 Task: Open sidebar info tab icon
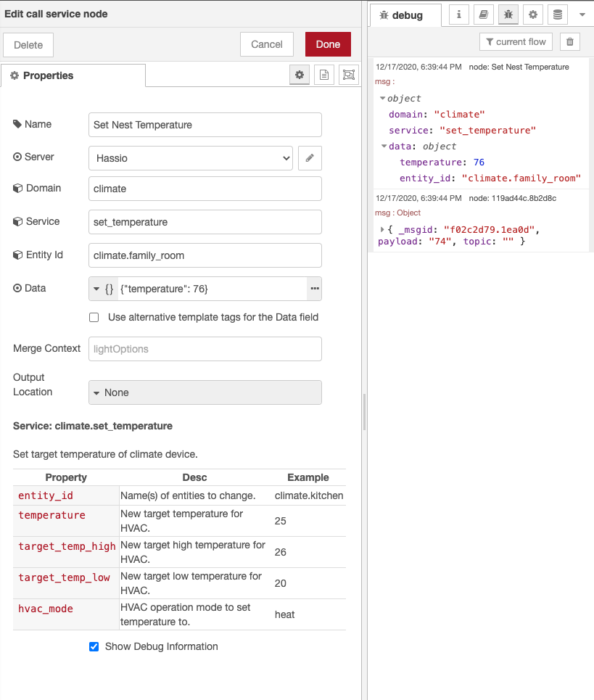tap(458, 15)
